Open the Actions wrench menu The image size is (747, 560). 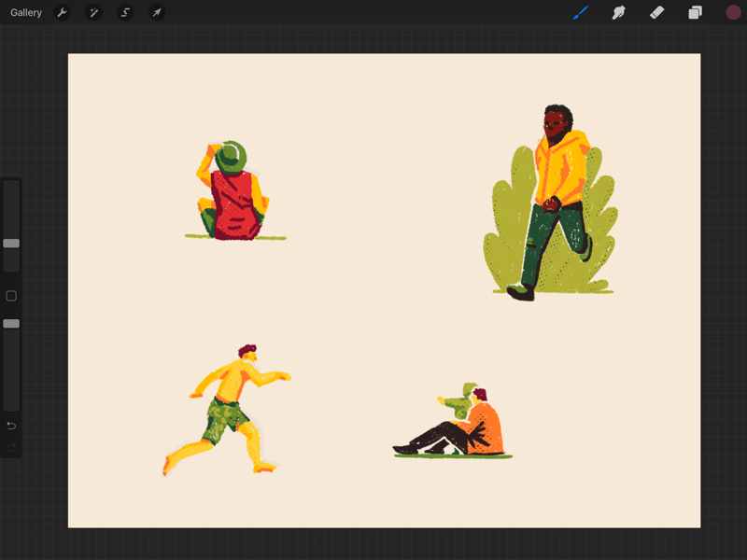(x=62, y=13)
